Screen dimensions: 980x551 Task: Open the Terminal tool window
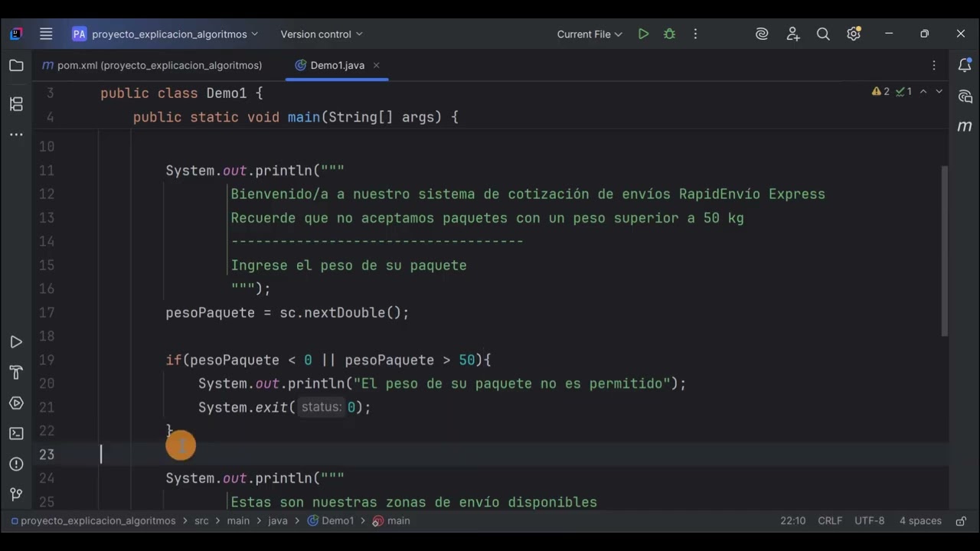tap(16, 434)
